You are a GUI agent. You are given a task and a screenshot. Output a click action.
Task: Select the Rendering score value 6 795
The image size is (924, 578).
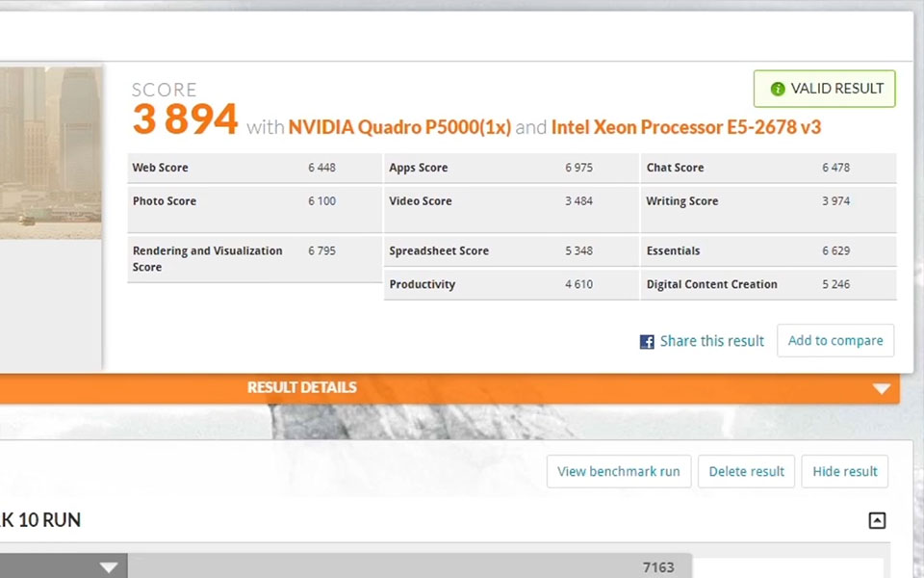coord(321,250)
